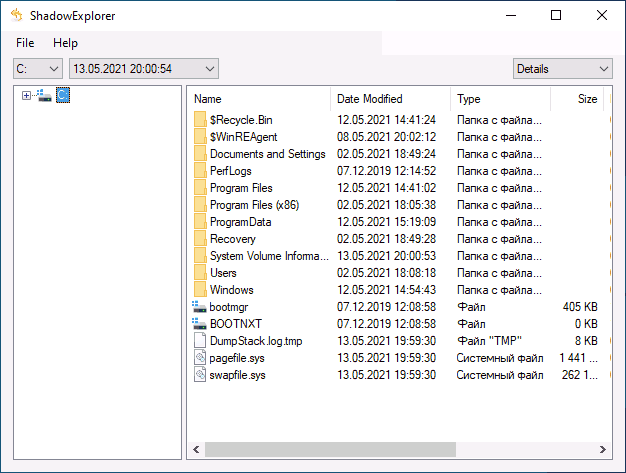Click the $Recycle.Bin folder icon
Viewport: 626px width, 473px height.
(x=200, y=120)
